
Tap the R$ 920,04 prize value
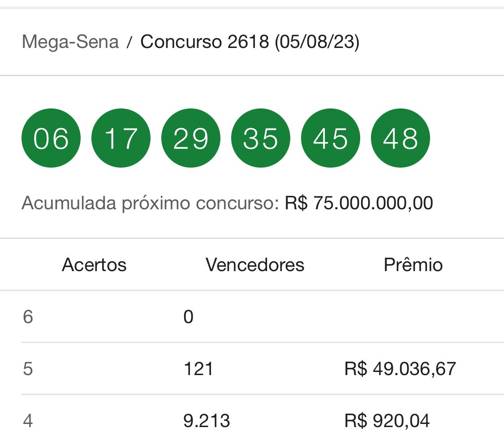tap(387, 420)
